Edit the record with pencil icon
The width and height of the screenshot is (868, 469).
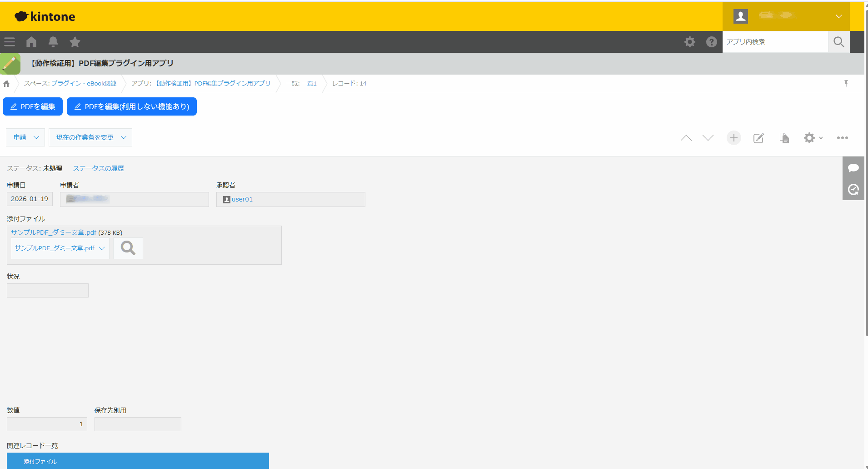tap(758, 138)
